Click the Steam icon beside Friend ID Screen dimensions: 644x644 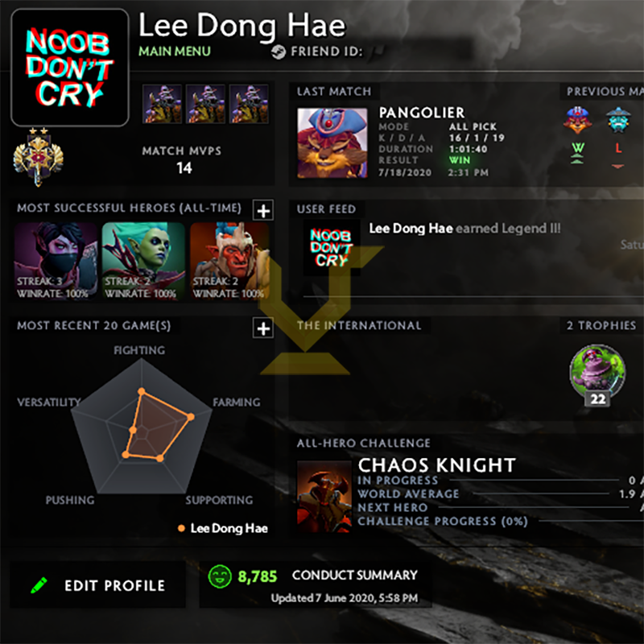(x=279, y=52)
